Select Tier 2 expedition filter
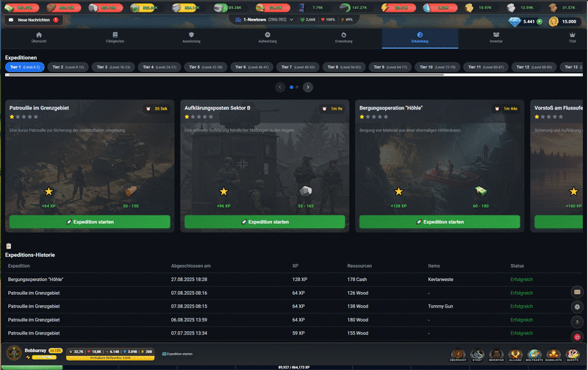The width and height of the screenshot is (588, 370). (68, 67)
